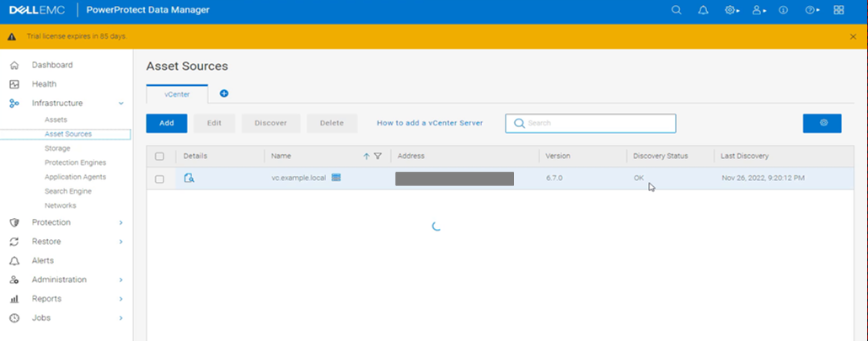The height and width of the screenshot is (341, 868).
Task: Click the info icon in header
Action: pos(783,10)
